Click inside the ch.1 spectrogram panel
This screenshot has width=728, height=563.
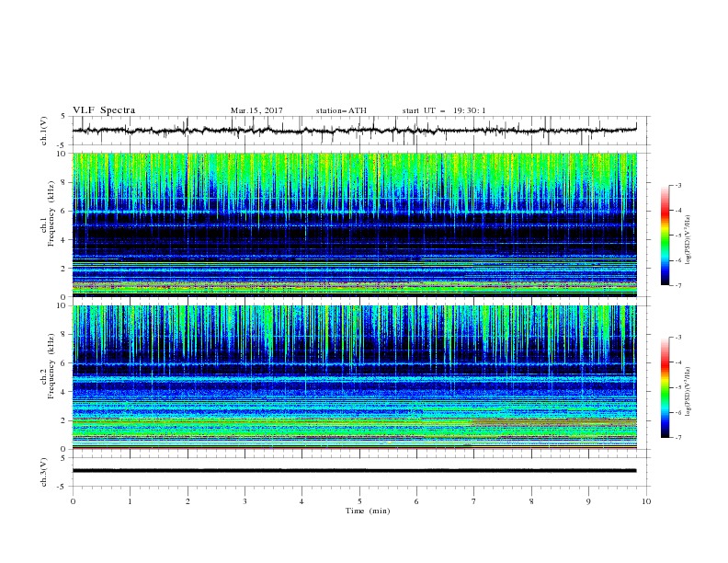354,224
